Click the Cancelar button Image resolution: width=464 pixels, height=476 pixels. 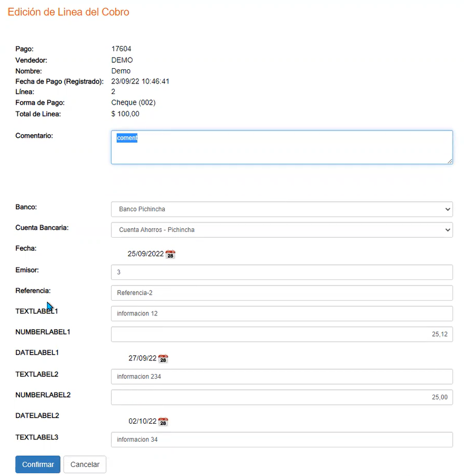85,464
